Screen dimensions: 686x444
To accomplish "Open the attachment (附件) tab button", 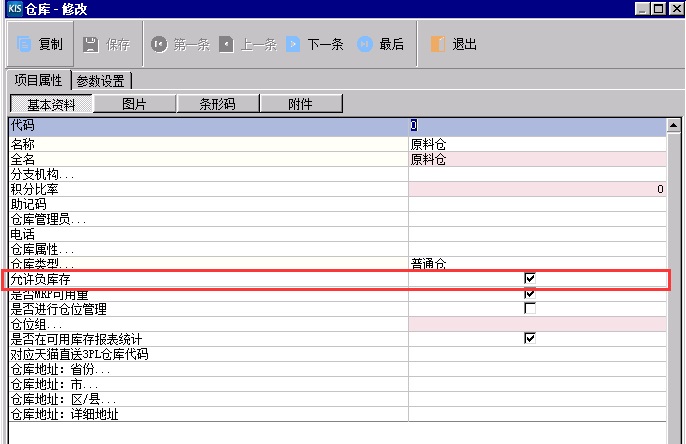I will pyautogui.click(x=301, y=103).
